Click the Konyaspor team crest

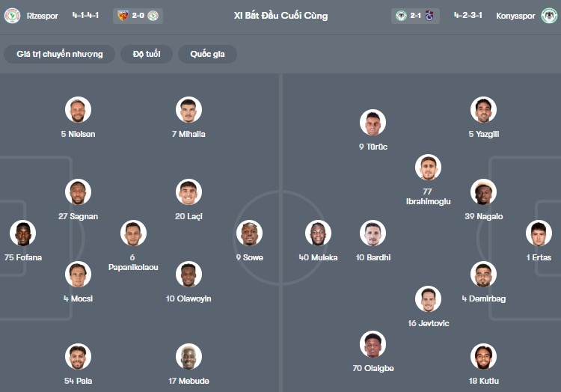[549, 16]
